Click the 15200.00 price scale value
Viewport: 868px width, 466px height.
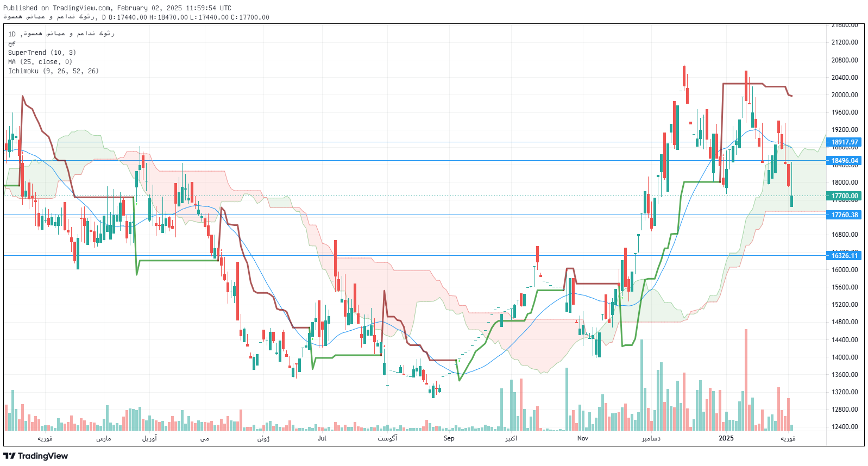845,305
